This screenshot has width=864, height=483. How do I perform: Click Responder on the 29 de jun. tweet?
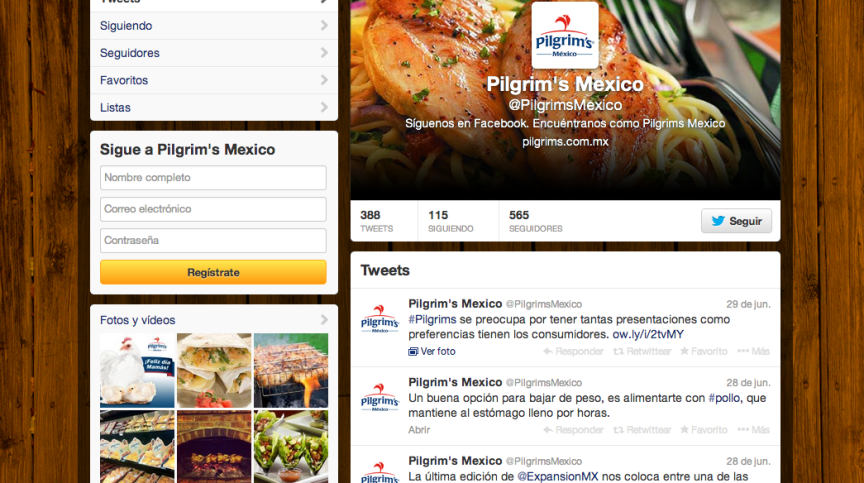pos(574,351)
